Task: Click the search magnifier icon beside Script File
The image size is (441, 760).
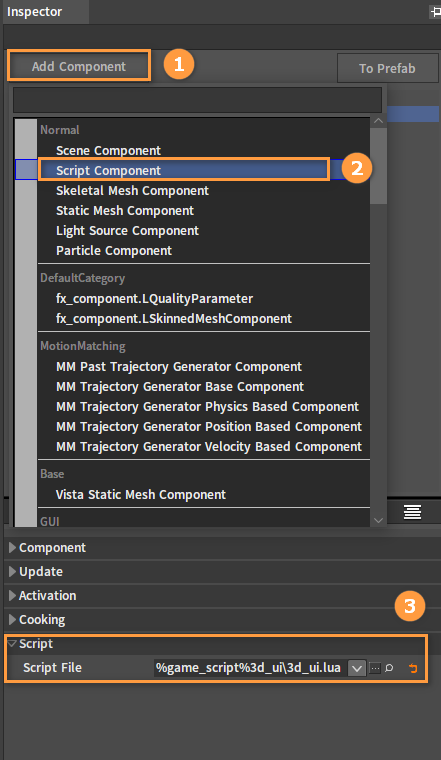Action: 389,668
